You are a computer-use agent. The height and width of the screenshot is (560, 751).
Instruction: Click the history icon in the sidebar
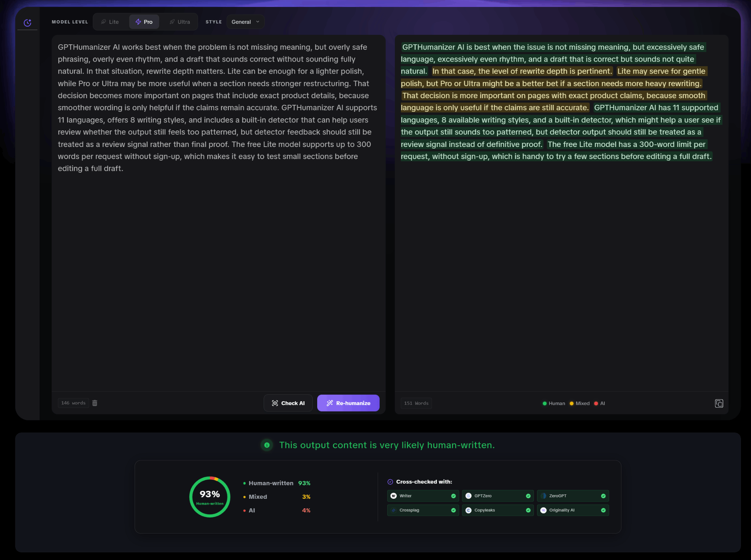27,22
